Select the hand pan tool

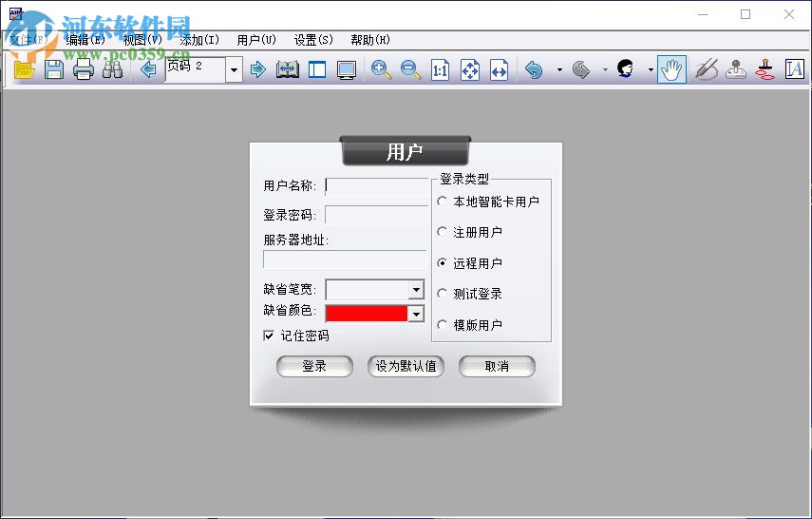click(671, 69)
